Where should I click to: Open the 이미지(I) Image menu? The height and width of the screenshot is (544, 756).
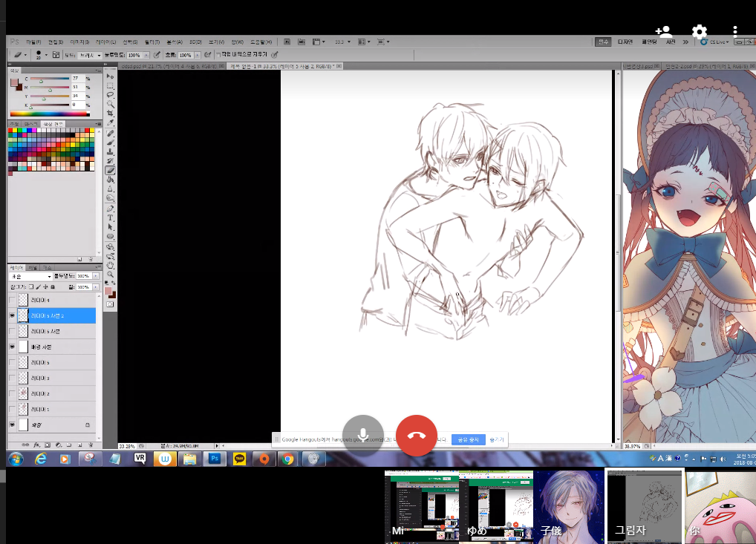(x=80, y=42)
